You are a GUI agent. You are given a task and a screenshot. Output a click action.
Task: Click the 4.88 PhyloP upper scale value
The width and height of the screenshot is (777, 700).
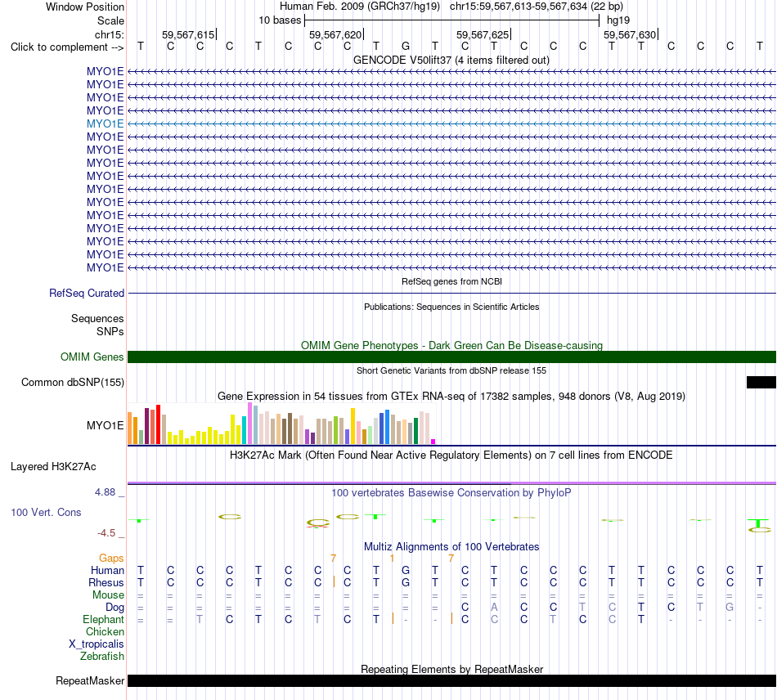pyautogui.click(x=105, y=492)
